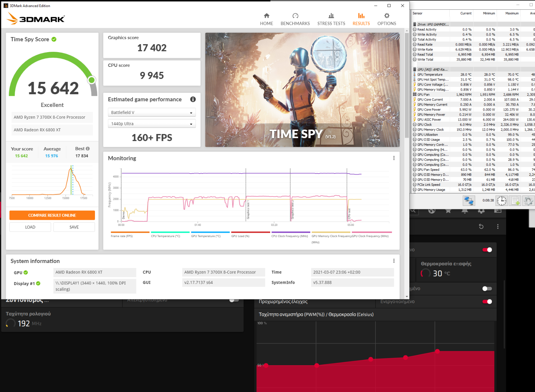Screen dimensions: 535x392
Task: Click the Radeon Software globe icon
Action: (x=432, y=211)
